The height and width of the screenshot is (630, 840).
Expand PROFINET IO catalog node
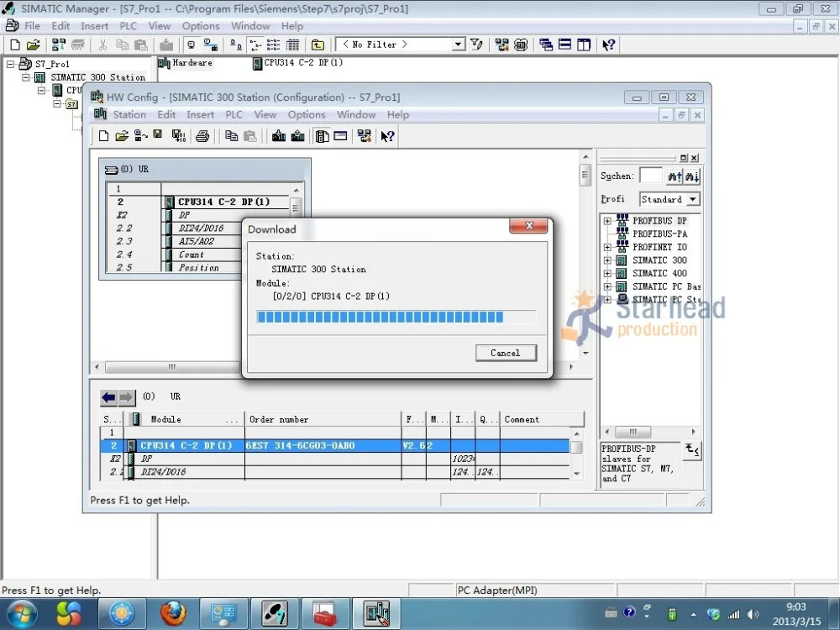point(607,247)
